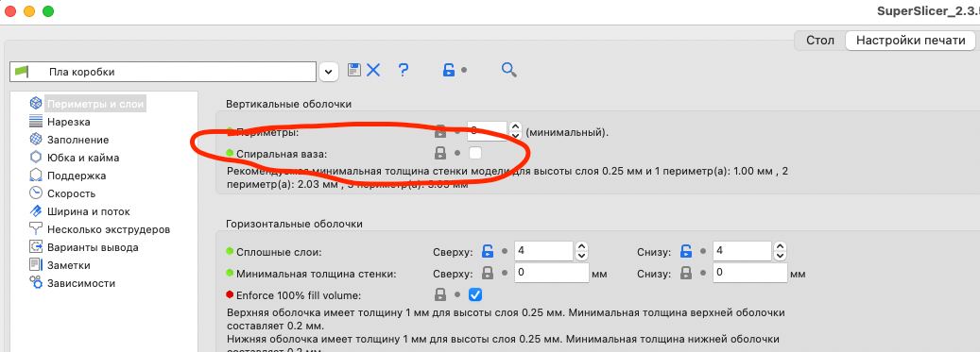Click the 'Горизонтальные оболочки' section heading

coord(294,224)
